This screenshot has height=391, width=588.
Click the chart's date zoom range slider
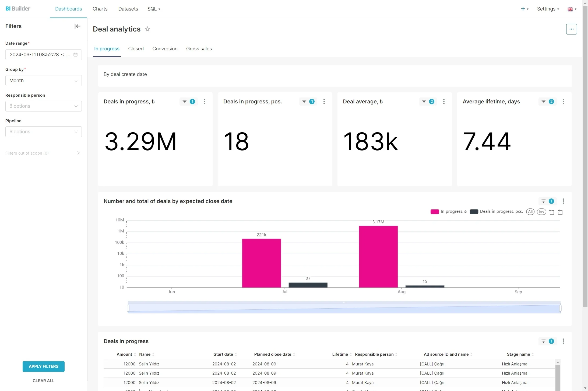click(x=344, y=308)
